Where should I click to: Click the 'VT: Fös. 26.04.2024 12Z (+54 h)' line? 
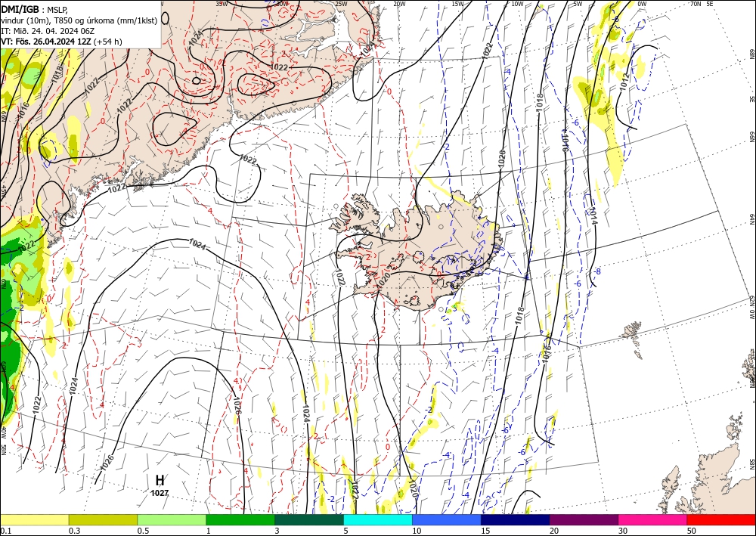click(61, 42)
